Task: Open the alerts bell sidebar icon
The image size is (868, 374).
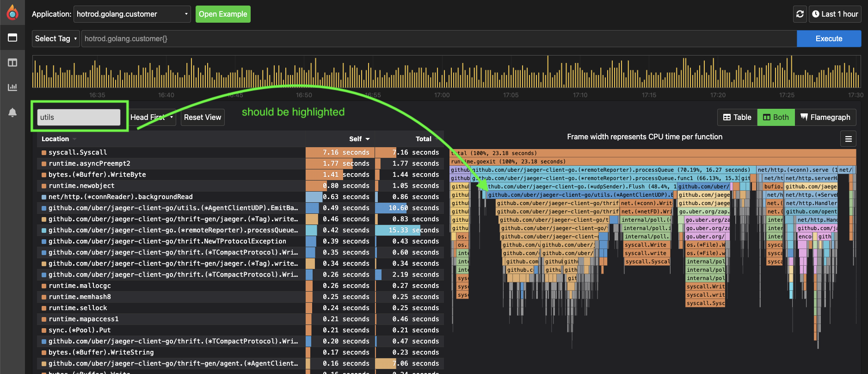Action: coord(12,112)
